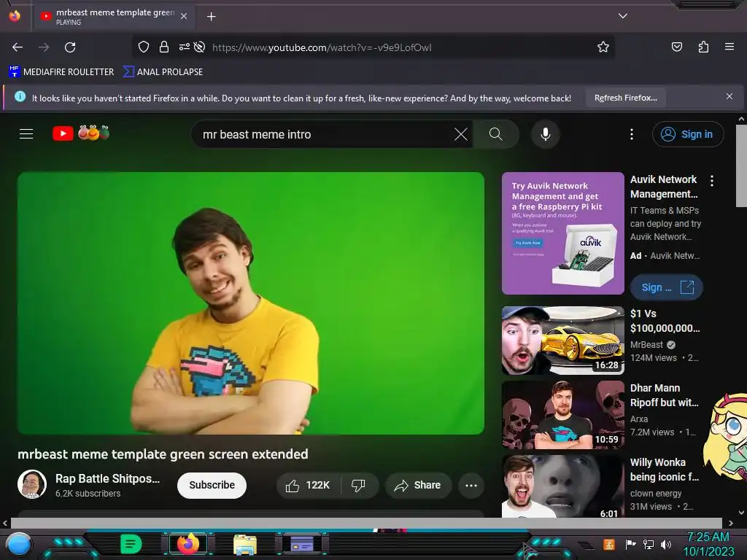Dislike the video with thumbs down

tap(359, 485)
